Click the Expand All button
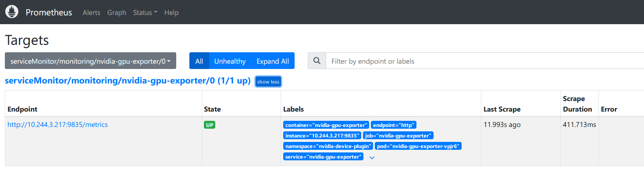644x170 pixels. [273, 61]
